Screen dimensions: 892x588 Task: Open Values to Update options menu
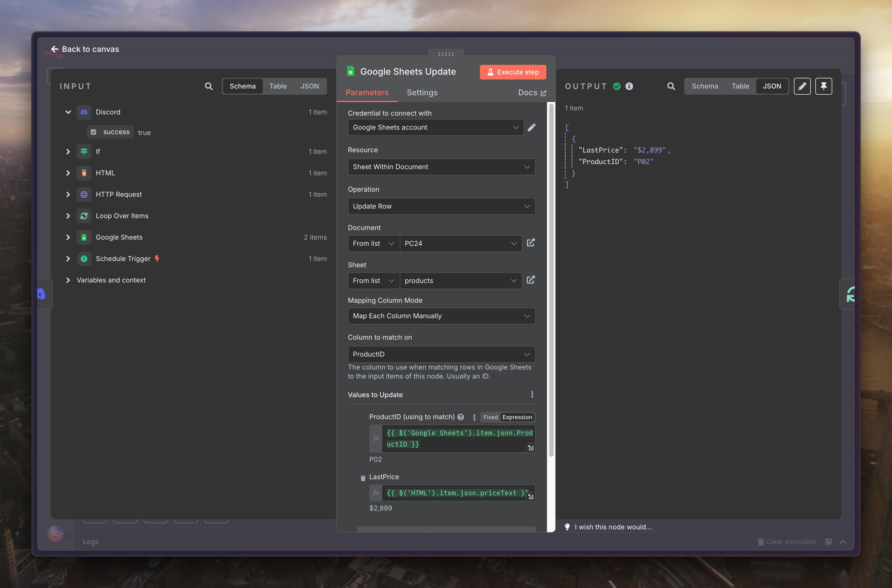tap(532, 395)
